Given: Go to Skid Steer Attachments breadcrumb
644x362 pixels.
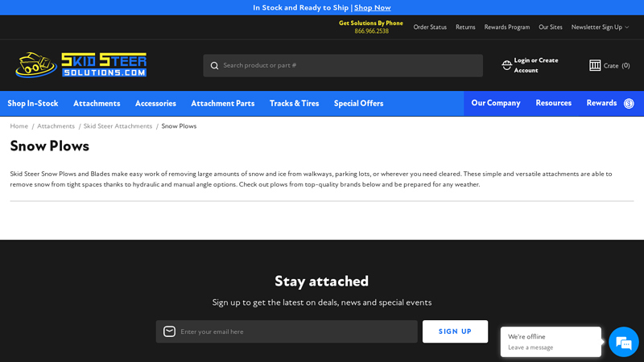Looking at the screenshot, I should coord(118,126).
